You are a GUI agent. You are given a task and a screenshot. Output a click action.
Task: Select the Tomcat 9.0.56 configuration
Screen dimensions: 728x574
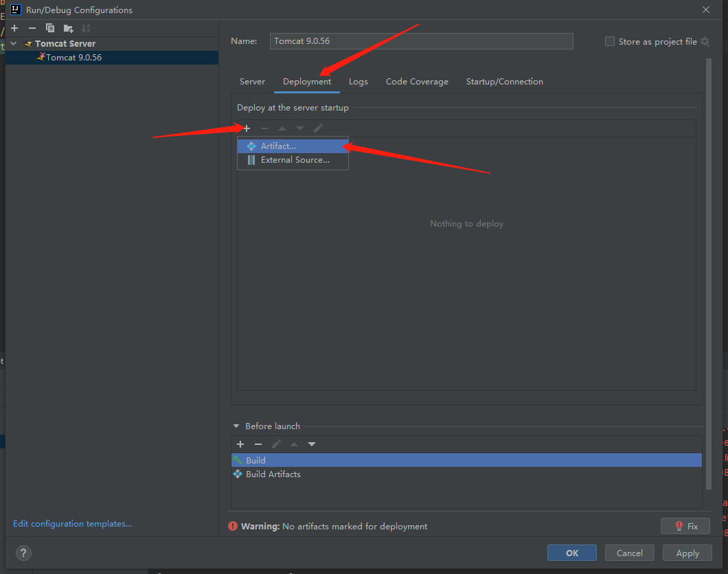pos(111,58)
